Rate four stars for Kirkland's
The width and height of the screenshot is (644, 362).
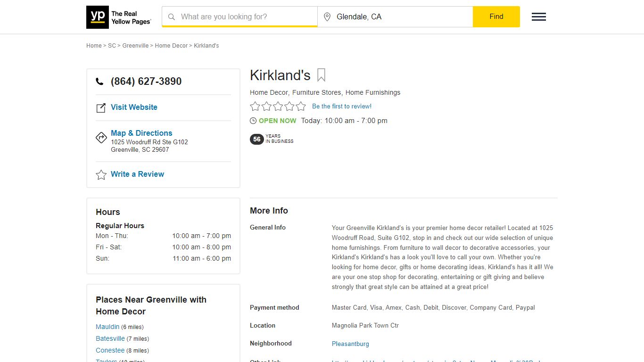(x=289, y=107)
